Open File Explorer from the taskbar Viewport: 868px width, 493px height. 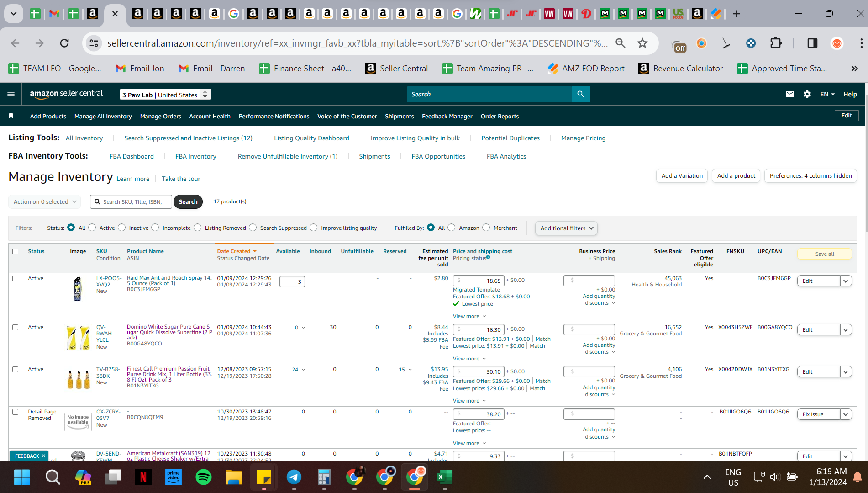[234, 477]
